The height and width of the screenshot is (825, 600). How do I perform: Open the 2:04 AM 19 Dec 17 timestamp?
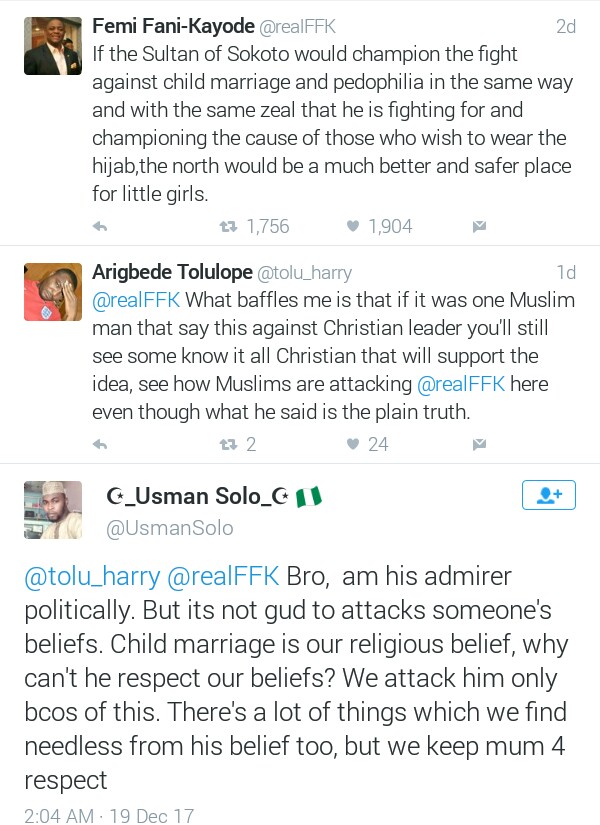tap(109, 815)
